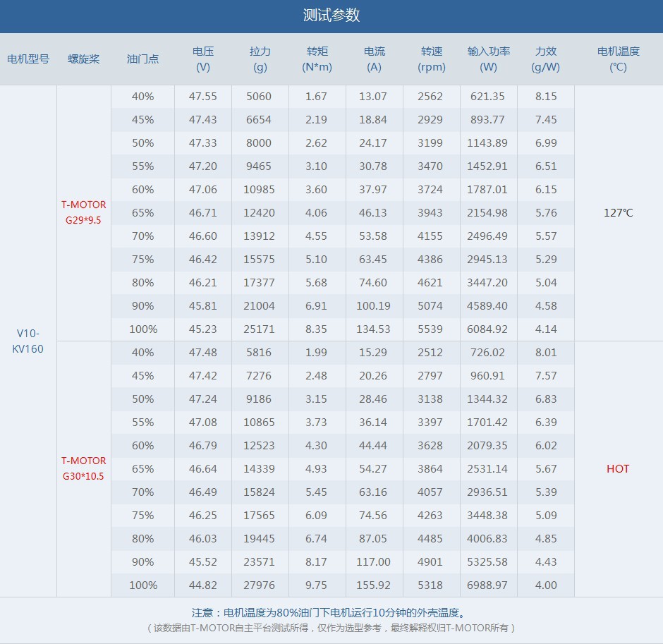Select the 油门点 column header
663x644 pixels.
(143, 59)
